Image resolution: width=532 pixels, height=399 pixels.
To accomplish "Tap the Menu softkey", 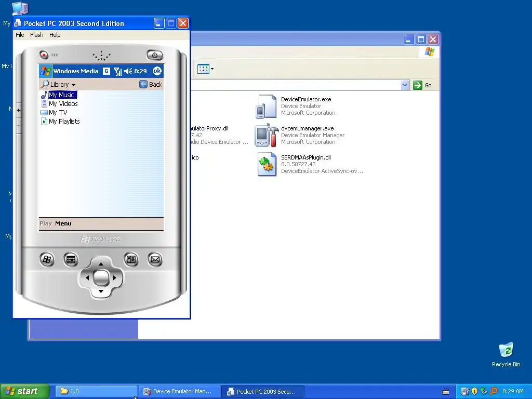I will click(63, 223).
